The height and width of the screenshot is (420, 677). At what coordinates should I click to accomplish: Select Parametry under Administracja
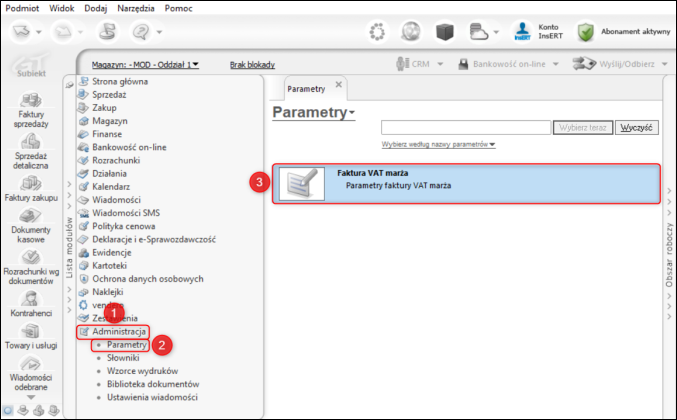click(x=127, y=344)
